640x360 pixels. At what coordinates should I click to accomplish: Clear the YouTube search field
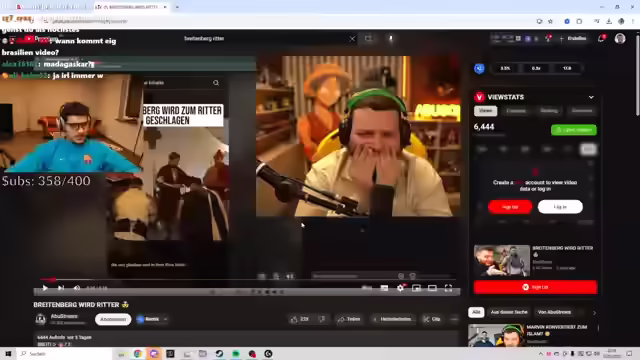352,39
